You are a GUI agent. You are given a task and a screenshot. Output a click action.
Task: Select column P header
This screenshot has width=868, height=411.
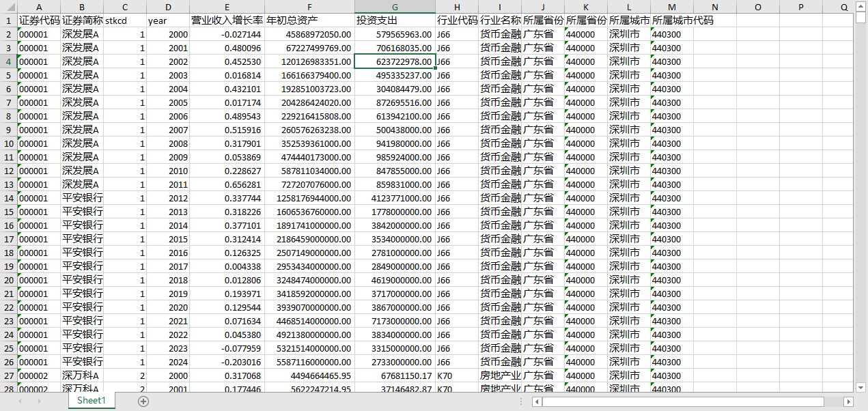(801, 7)
